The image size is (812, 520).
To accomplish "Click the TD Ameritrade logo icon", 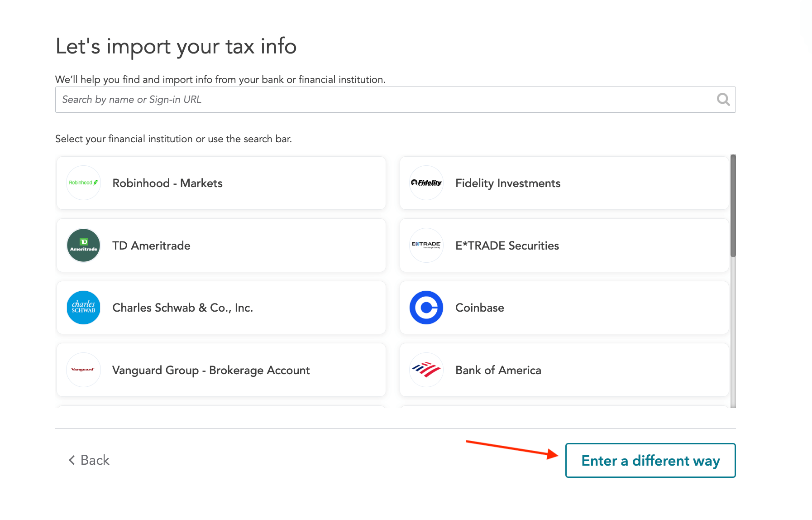I will (x=83, y=246).
